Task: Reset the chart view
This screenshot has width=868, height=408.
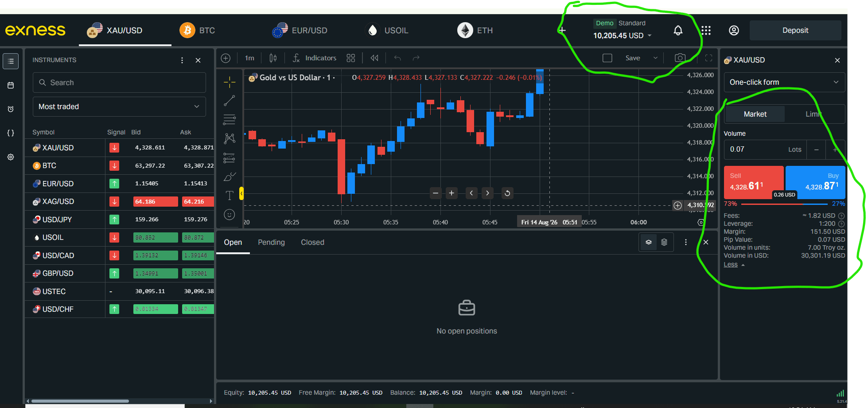Action: click(507, 193)
